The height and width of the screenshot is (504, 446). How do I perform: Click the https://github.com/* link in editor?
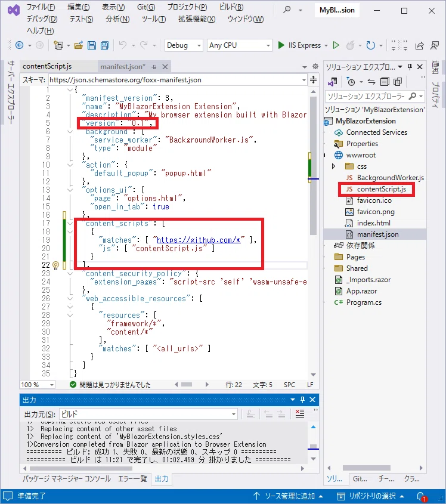pyautogui.click(x=199, y=240)
